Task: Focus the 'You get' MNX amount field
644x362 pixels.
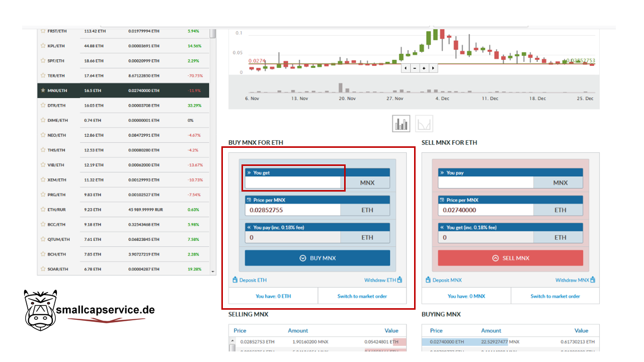Action: point(293,183)
